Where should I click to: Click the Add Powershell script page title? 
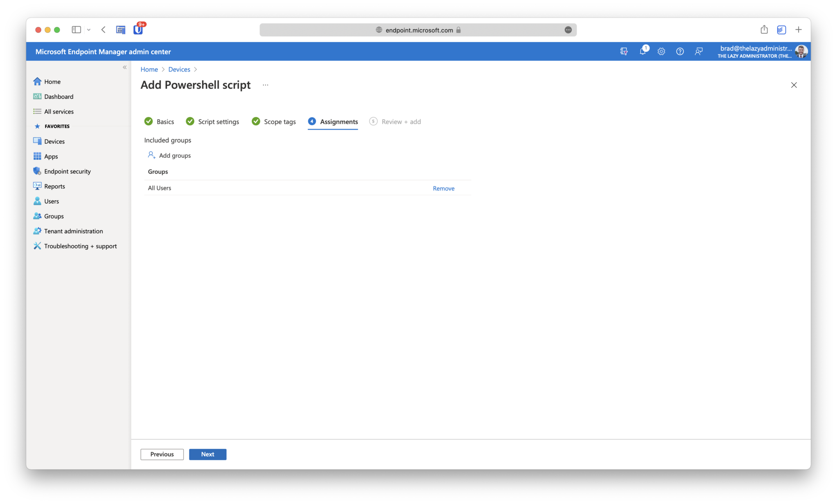195,85
